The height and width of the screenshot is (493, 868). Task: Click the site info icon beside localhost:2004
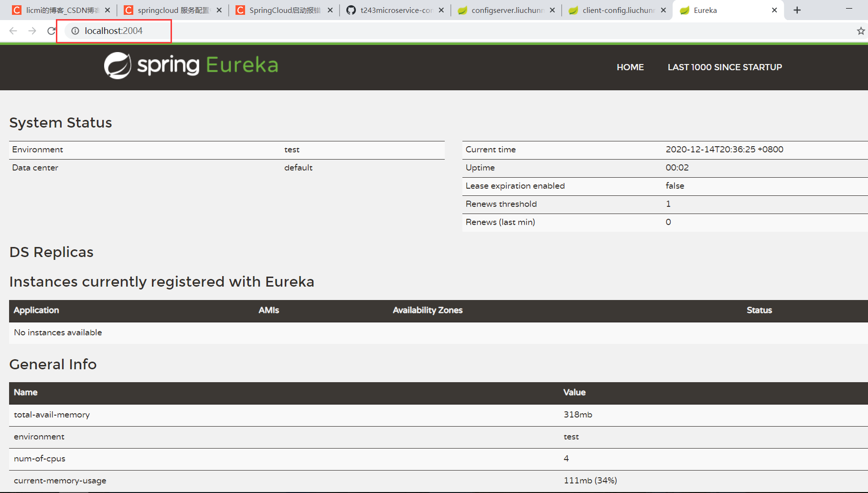pos(75,31)
